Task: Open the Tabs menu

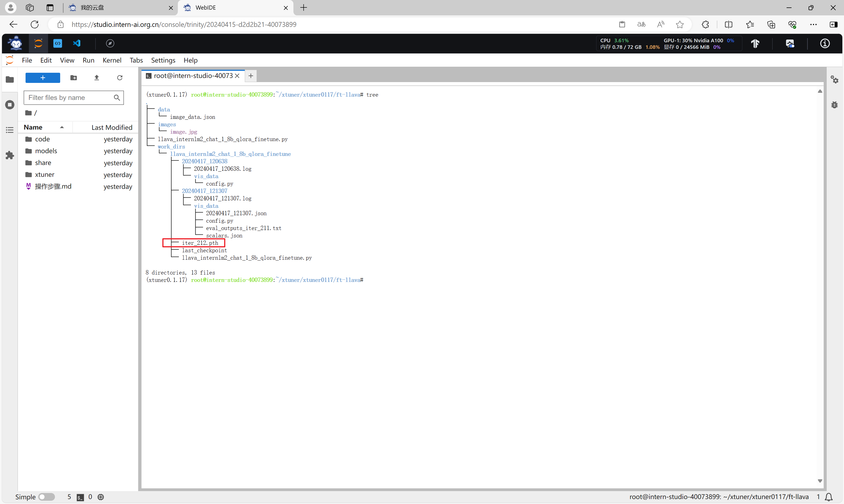Action: (136, 60)
